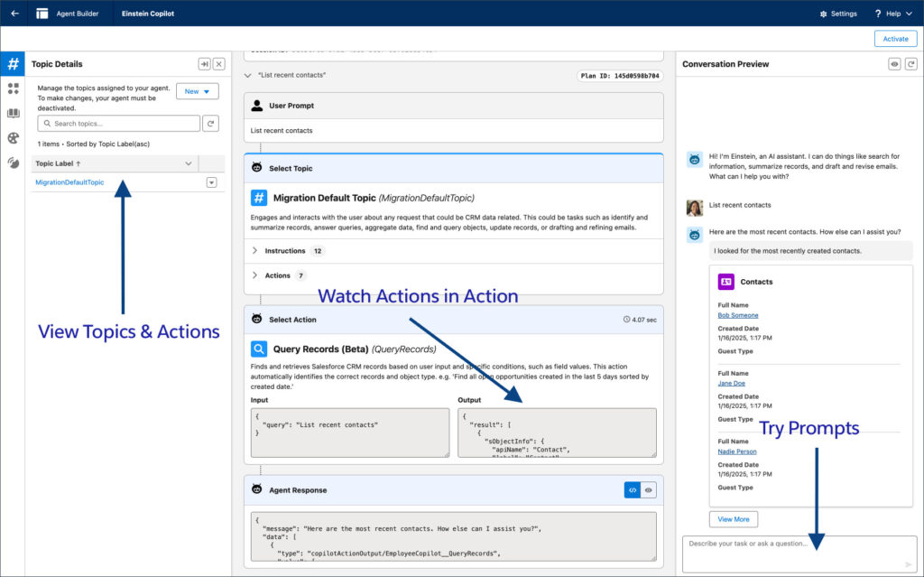The width and height of the screenshot is (924, 577).
Task: Click the palette icon in left sidebar
Action: [13, 138]
